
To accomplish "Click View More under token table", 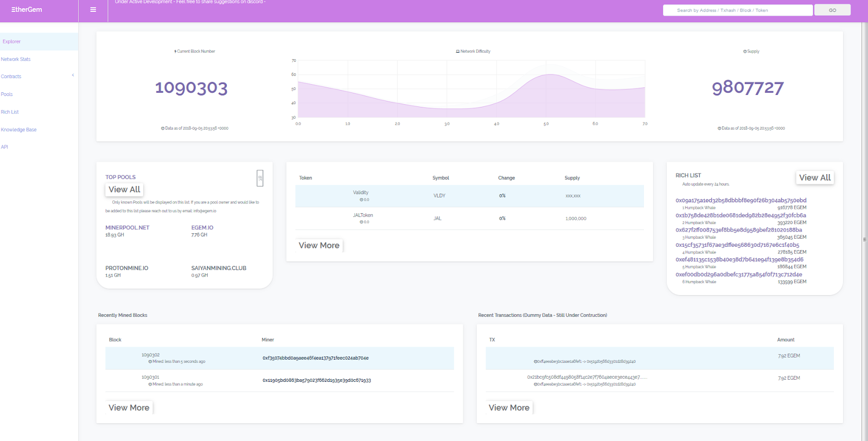I will [319, 246].
